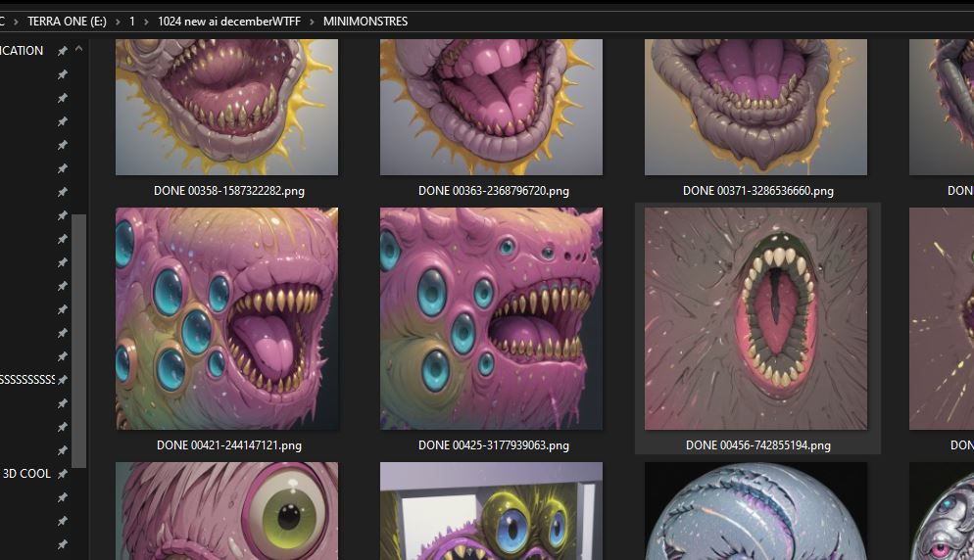
Task: Select thumbnail of DONE 00363-2368796720.png
Action: pyautogui.click(x=491, y=107)
